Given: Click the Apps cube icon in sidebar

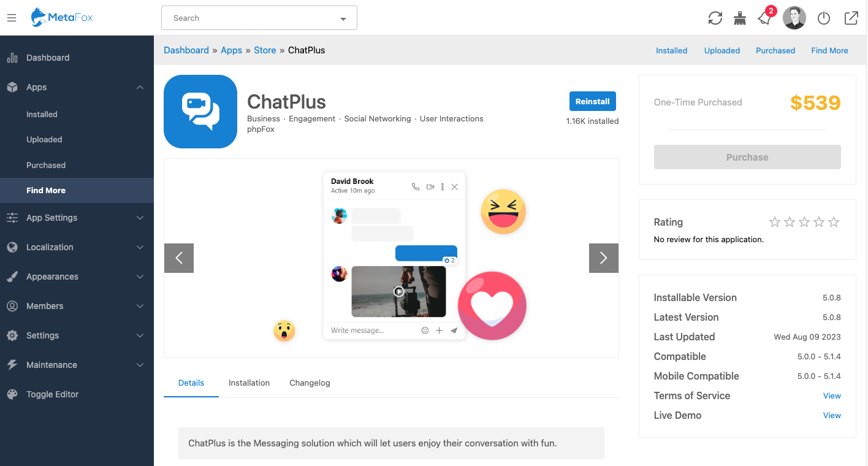Looking at the screenshot, I should click(12, 87).
